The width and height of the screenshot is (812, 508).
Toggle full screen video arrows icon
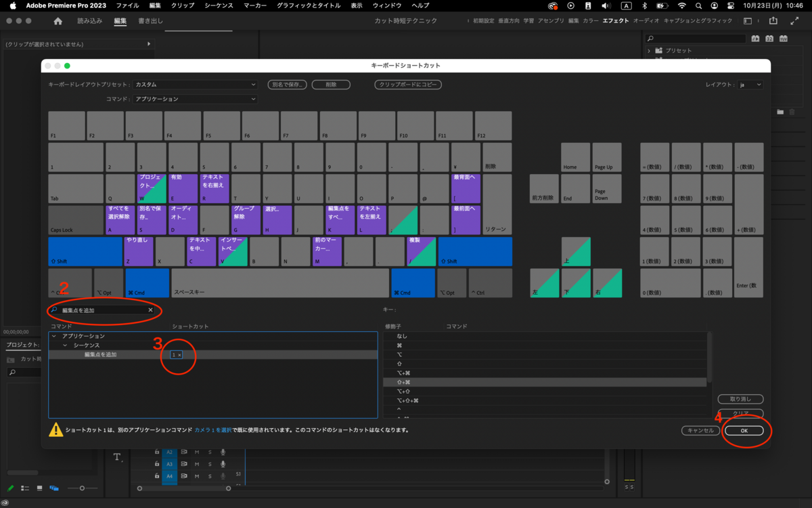coord(795,21)
